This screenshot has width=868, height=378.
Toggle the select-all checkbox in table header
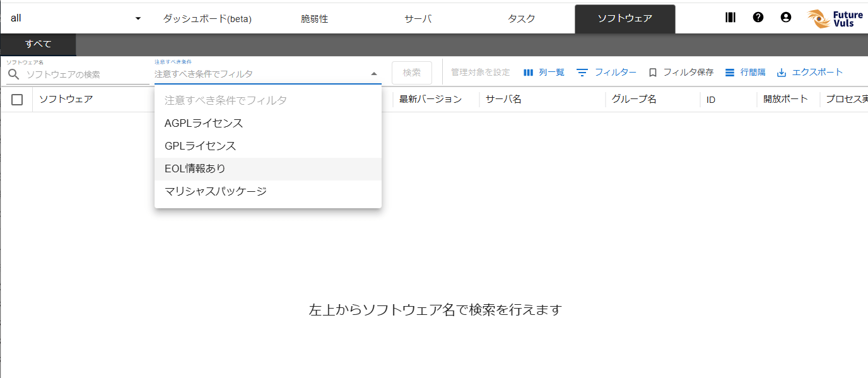pyautogui.click(x=17, y=100)
